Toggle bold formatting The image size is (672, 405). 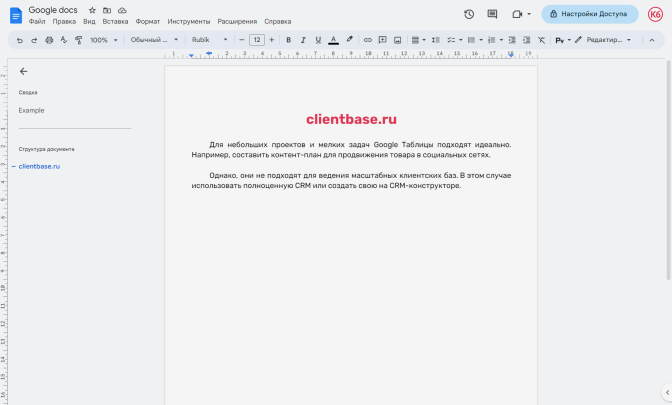point(288,40)
